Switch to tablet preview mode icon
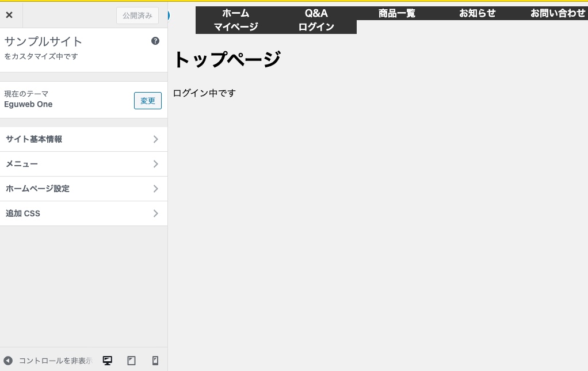This screenshot has width=588, height=371. click(x=131, y=361)
